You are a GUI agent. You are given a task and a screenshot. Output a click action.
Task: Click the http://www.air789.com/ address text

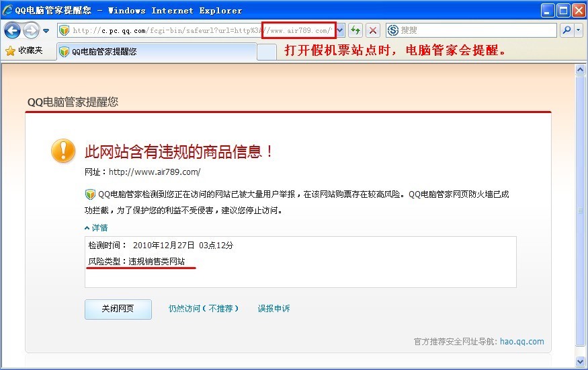pos(155,172)
